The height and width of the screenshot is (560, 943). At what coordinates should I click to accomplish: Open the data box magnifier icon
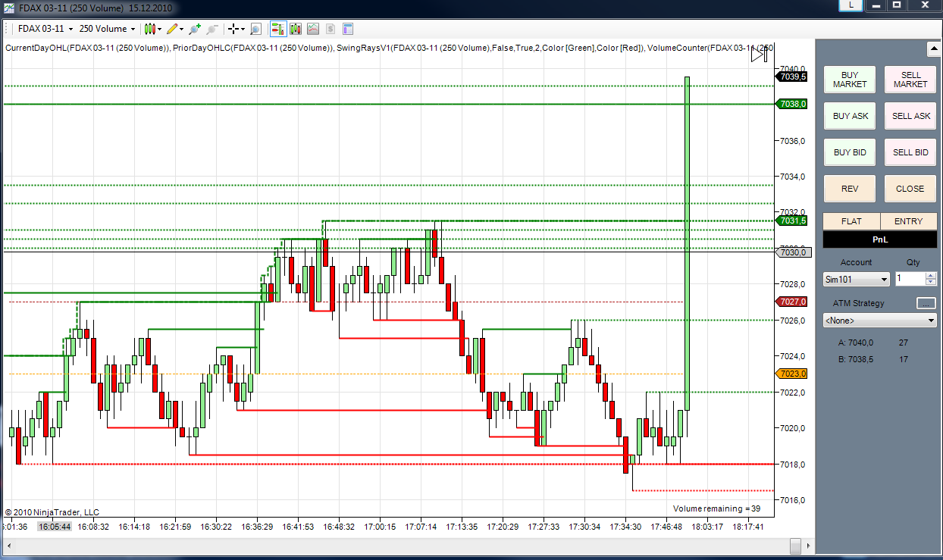click(x=255, y=29)
